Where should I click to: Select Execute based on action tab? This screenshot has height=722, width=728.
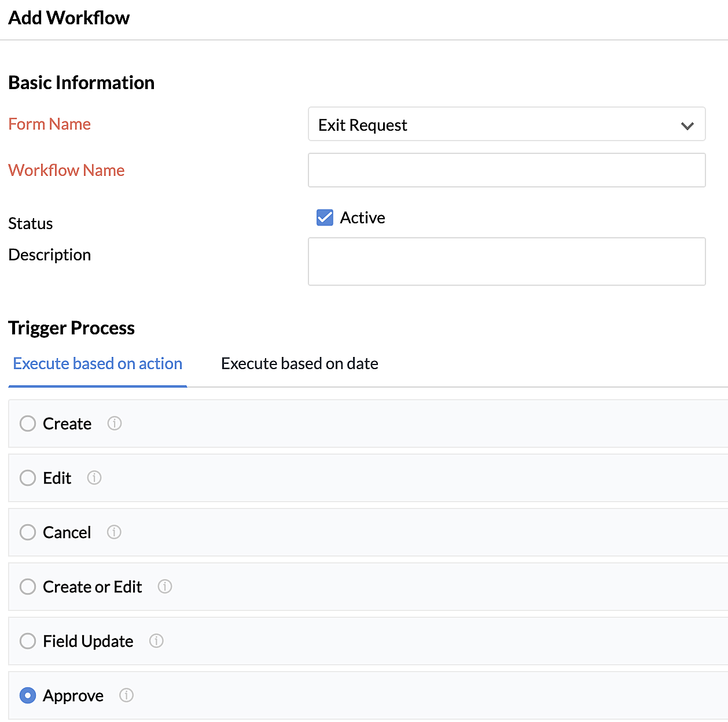click(98, 364)
